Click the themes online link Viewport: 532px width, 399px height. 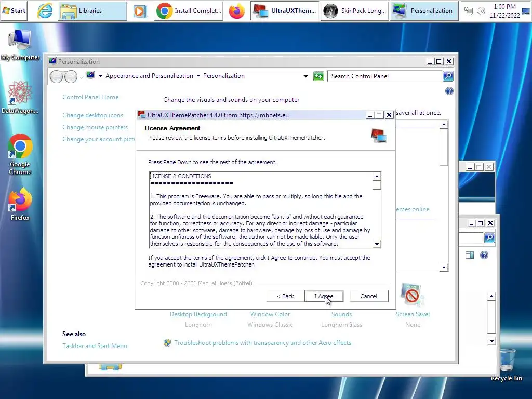(413, 210)
